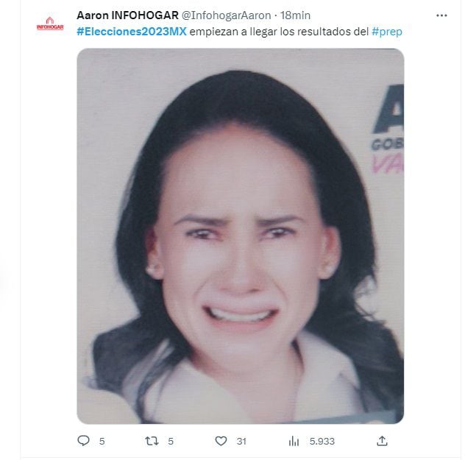Follow the #prep hashtag
This screenshot has height=460, width=476.
click(387, 32)
